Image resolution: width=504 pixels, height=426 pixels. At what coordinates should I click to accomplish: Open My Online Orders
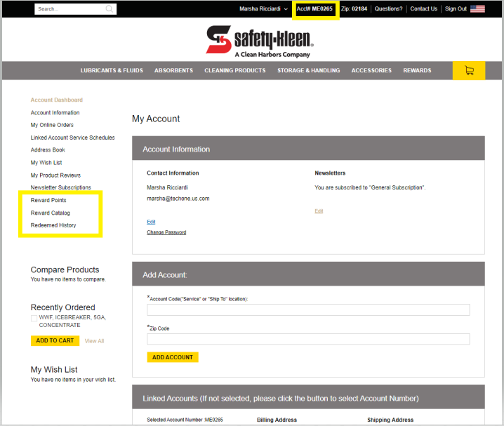[52, 125]
